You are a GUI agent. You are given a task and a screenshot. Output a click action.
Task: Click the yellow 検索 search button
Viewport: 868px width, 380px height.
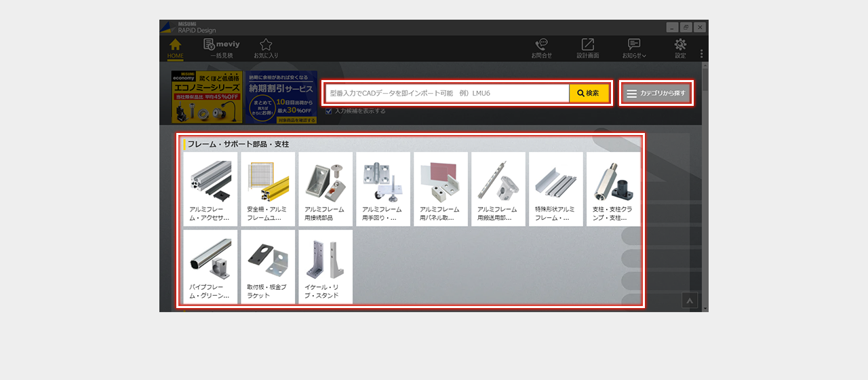(x=589, y=93)
